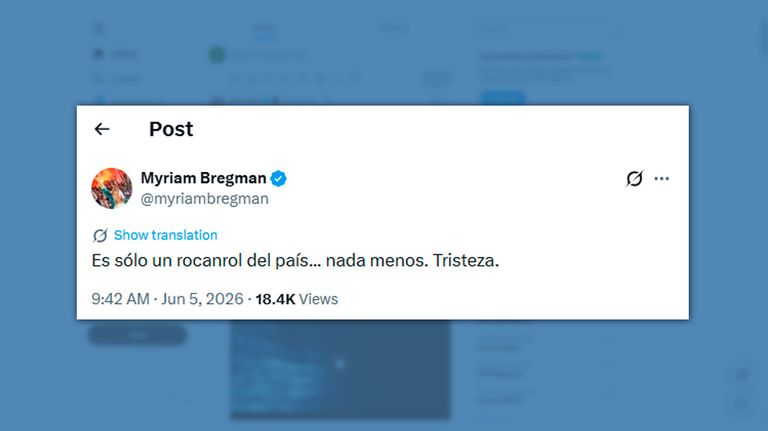The height and width of the screenshot is (431, 768).
Task: Click the Grok icon beside Show translation
Action: click(x=100, y=236)
